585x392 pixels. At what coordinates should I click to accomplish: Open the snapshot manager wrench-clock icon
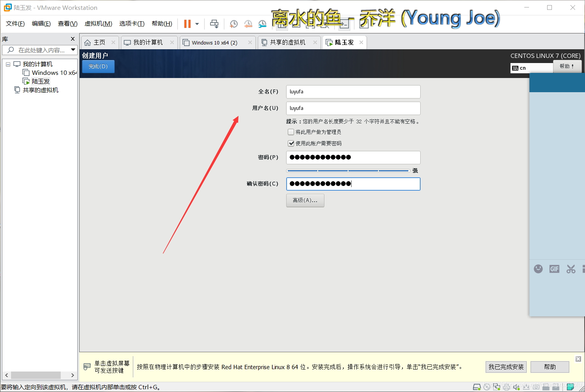coord(263,24)
